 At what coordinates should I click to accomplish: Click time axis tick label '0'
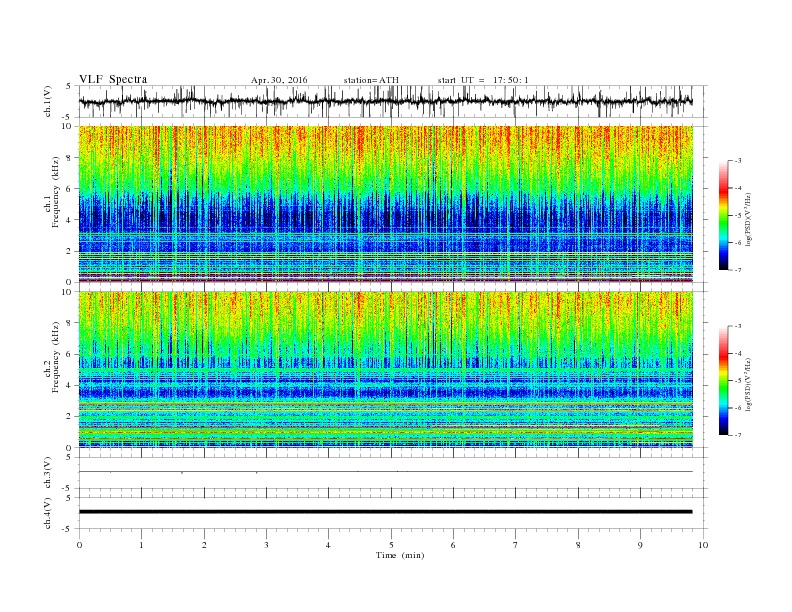click(x=79, y=545)
